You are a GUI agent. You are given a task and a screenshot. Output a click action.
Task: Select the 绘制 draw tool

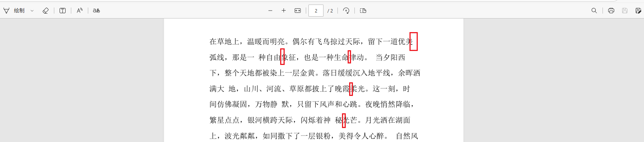14,11
